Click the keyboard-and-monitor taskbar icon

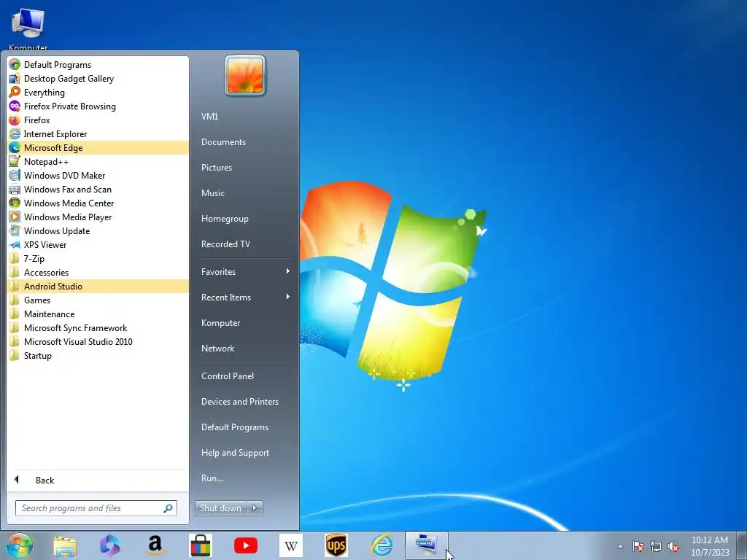click(x=426, y=545)
